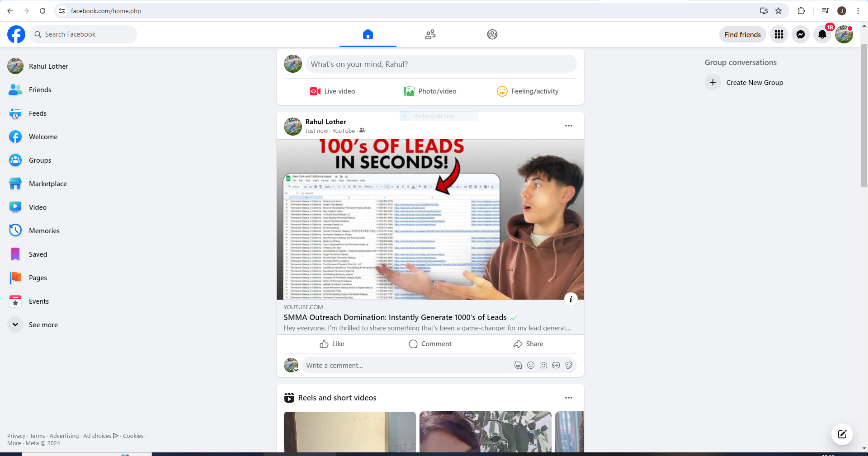Screen dimensions: 868x456
Task: Reload the page
Action: click(42, 11)
